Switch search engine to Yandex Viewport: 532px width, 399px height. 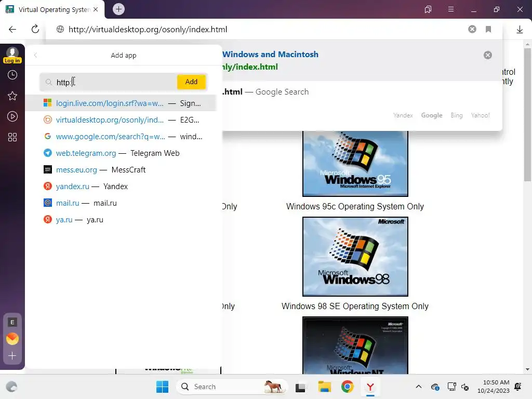(403, 115)
